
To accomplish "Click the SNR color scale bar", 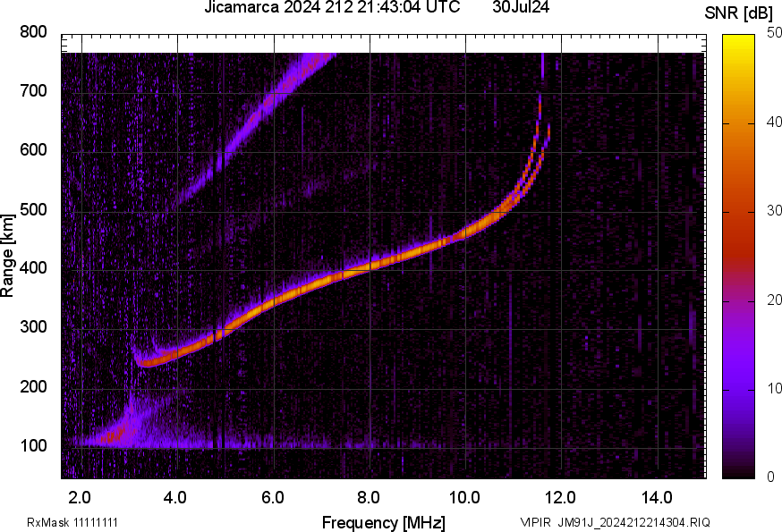I will pyautogui.click(x=739, y=257).
